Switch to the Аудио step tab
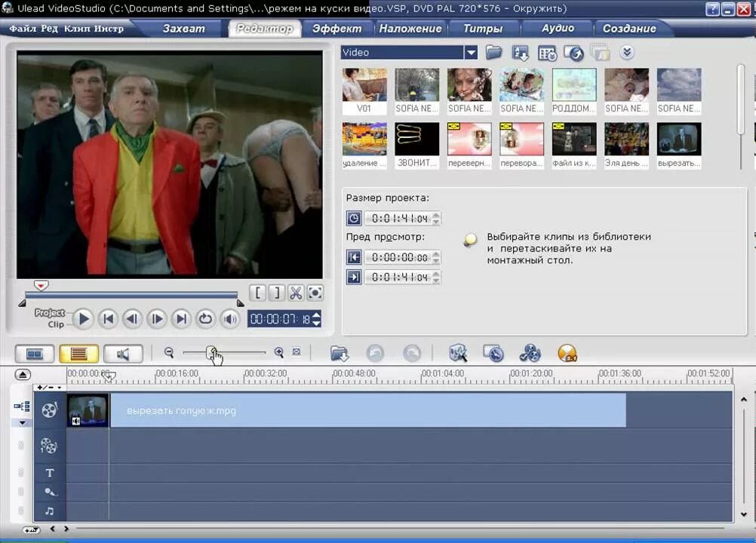 point(558,29)
